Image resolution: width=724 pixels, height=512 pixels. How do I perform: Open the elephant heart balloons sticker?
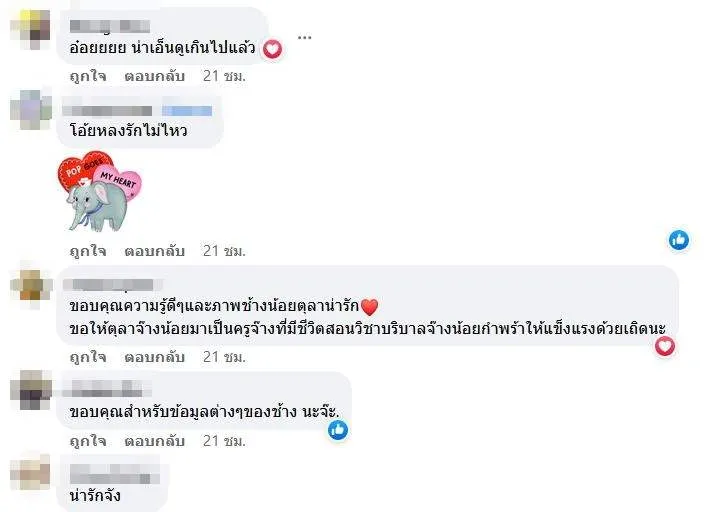(99, 191)
